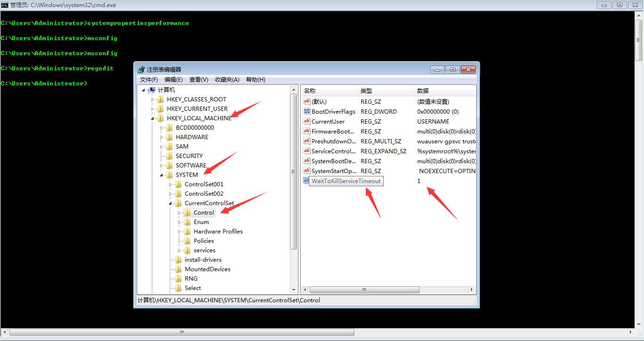644x341 pixels.
Task: Expand the HKEY_CURRENT_USER node
Action: click(152, 108)
